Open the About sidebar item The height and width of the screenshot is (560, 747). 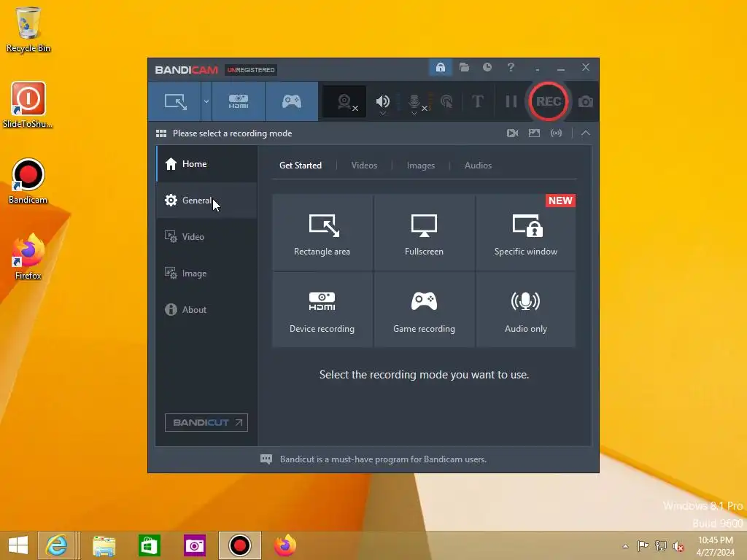click(x=207, y=309)
